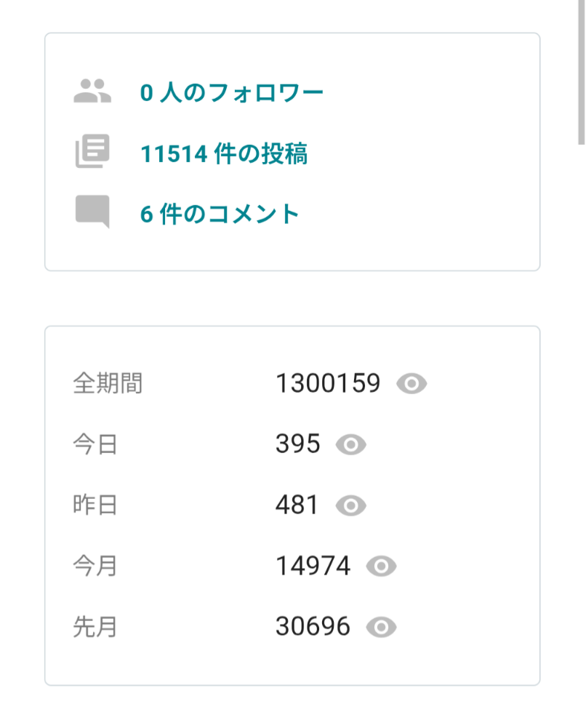Open the 6 件のコメント link

220,214
